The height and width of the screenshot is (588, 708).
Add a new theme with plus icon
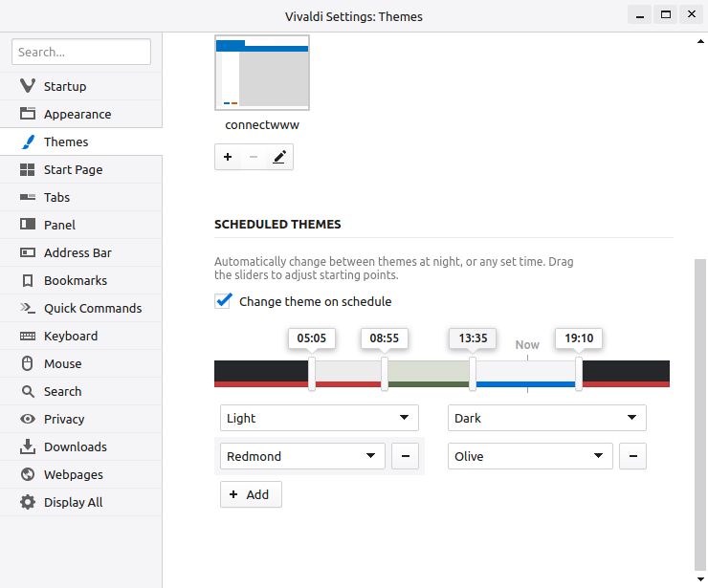pos(228,157)
